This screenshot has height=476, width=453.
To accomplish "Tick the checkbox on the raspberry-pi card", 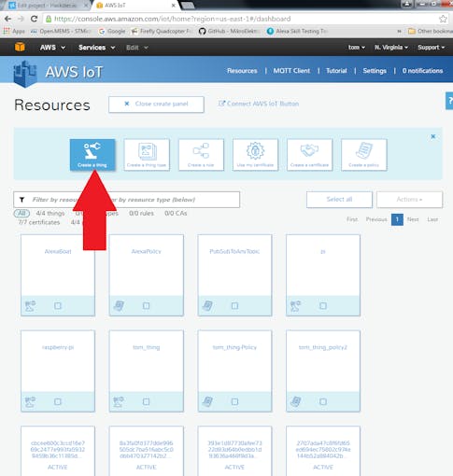I will (58, 401).
